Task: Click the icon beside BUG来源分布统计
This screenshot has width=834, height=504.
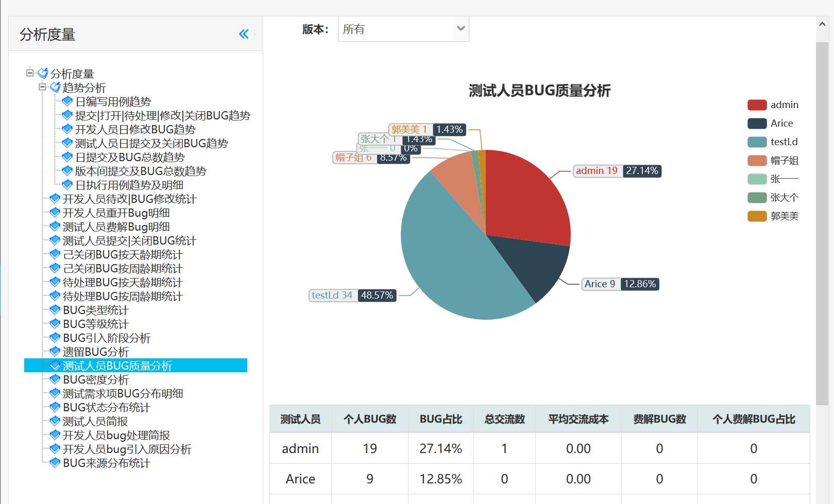Action: tap(55, 462)
